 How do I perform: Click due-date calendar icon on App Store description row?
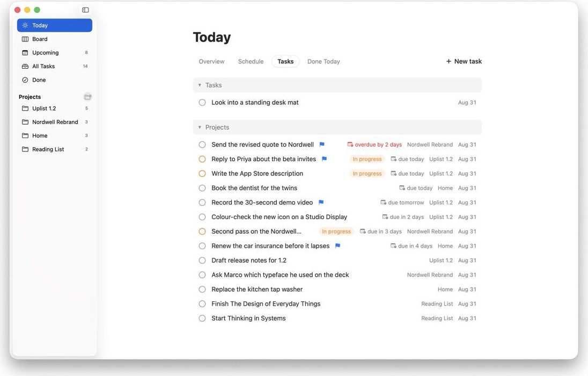coord(393,173)
